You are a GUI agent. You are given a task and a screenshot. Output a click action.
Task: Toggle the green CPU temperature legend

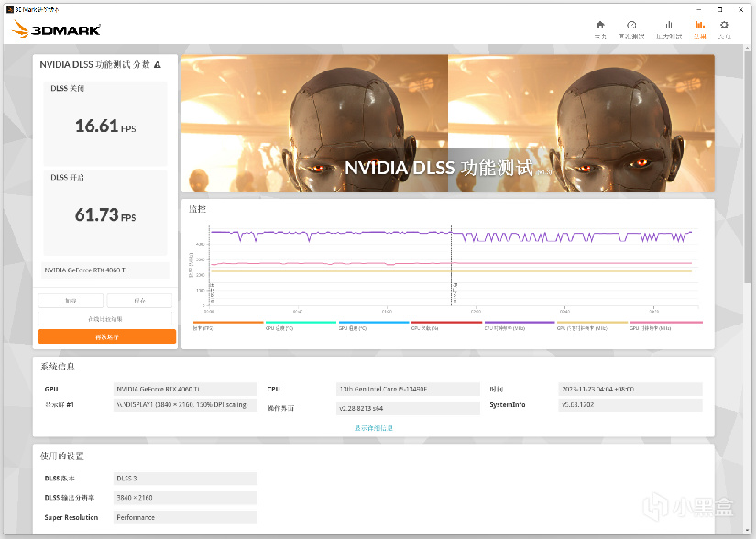click(301, 325)
